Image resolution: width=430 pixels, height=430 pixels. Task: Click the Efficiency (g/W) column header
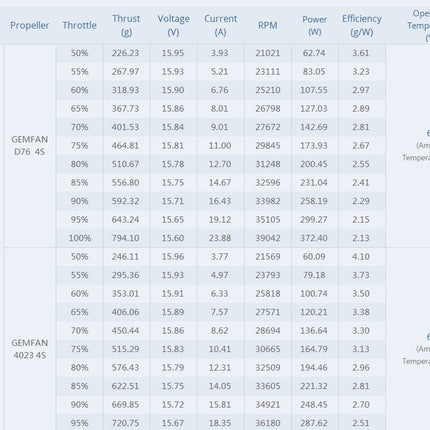point(362,25)
